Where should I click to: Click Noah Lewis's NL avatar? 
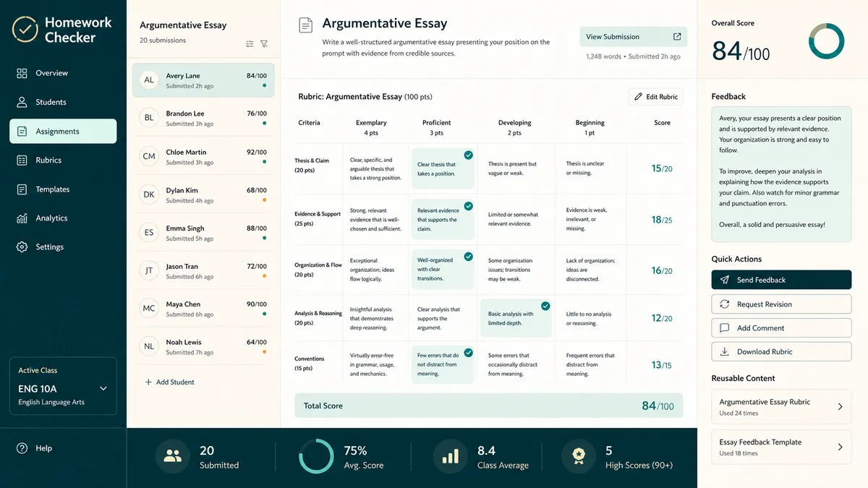(149, 346)
